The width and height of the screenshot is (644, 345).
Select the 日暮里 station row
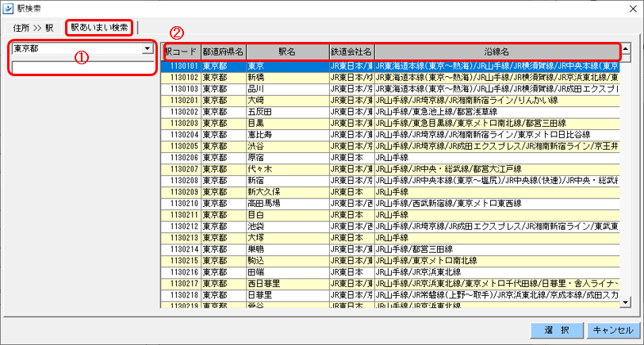coord(389,295)
